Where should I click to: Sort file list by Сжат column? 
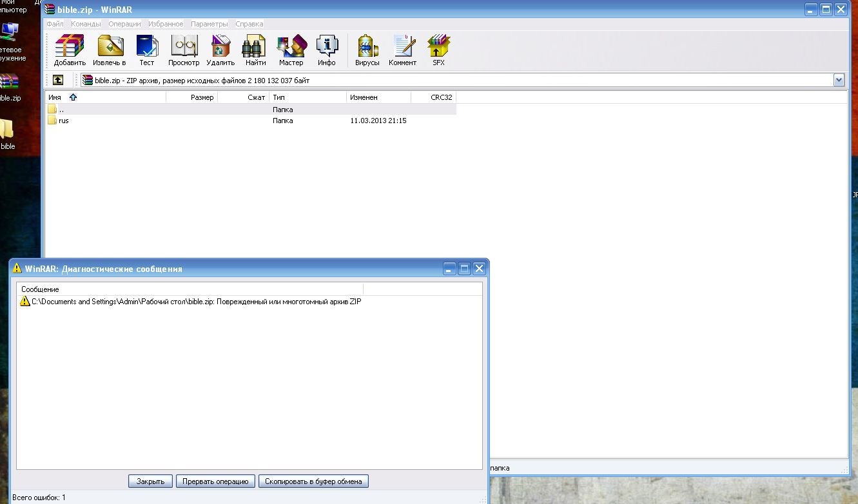[244, 97]
